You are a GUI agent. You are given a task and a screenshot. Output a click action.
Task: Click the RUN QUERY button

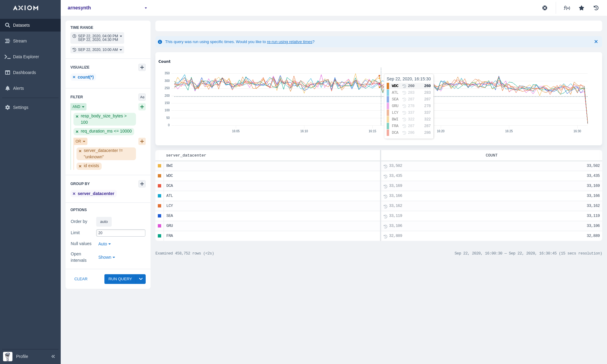(x=120, y=279)
